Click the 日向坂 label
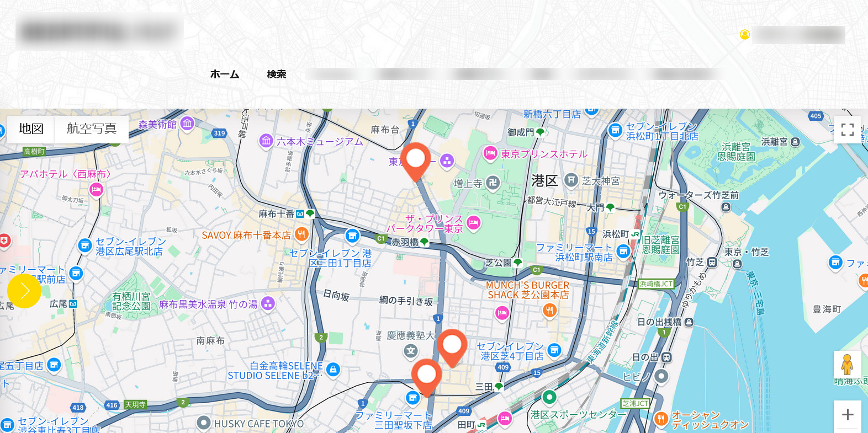 (336, 296)
